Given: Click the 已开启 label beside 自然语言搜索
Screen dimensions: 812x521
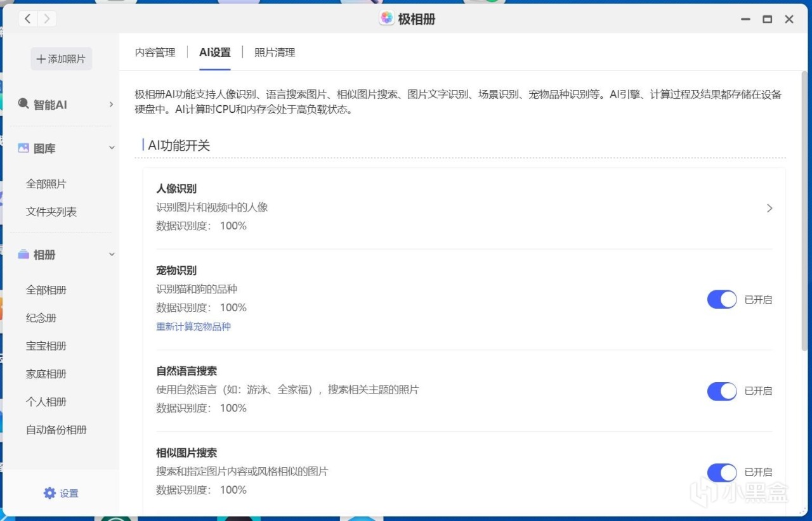Looking at the screenshot, I should [x=758, y=391].
